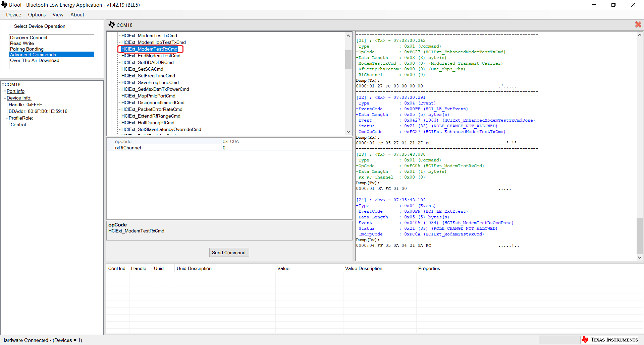Click the BTool icon on the COM18 tab

pyautogui.click(x=112, y=24)
